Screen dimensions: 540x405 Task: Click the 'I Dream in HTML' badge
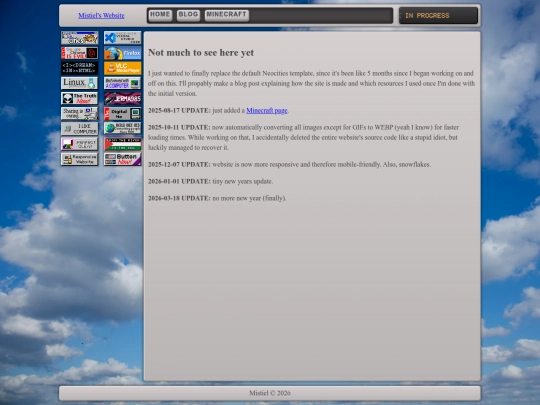pyautogui.click(x=80, y=68)
